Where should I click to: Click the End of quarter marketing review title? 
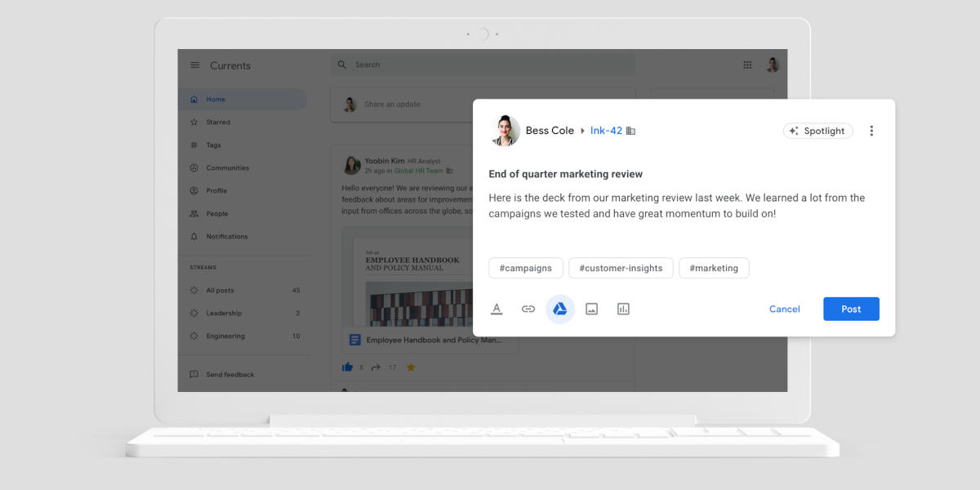tap(565, 174)
